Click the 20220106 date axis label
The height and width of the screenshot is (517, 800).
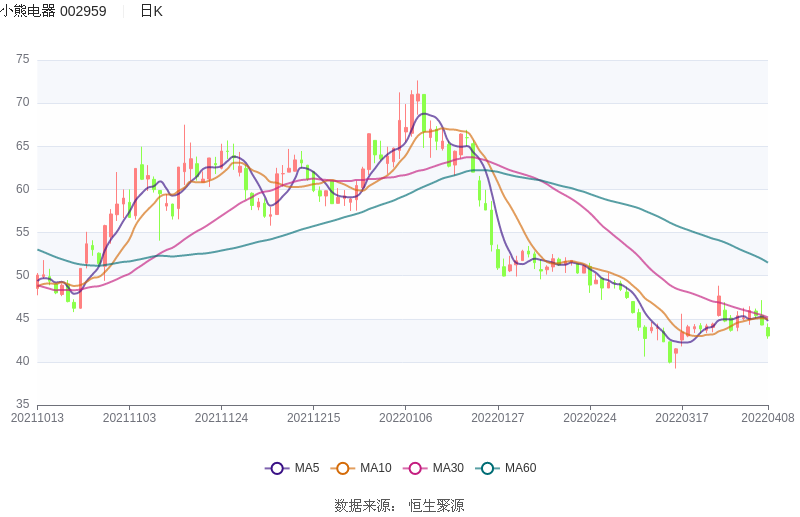(405, 418)
